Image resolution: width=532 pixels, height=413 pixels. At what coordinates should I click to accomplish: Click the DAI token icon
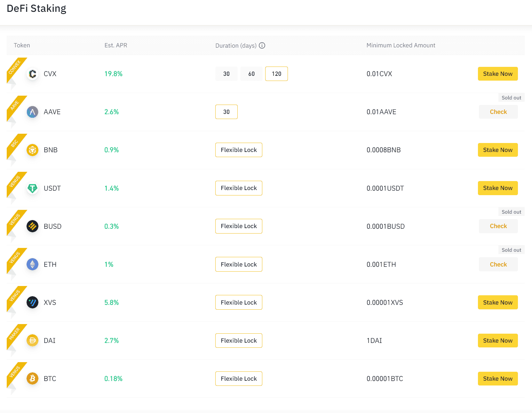(32, 340)
